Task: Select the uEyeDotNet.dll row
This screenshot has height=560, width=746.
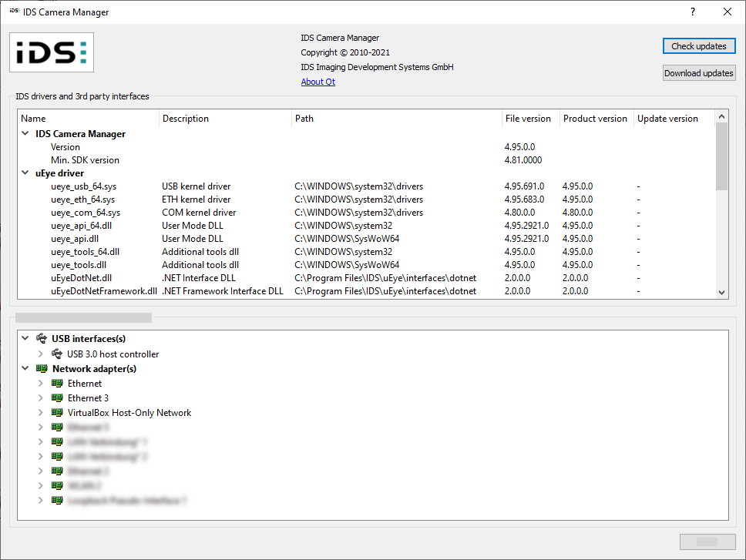Action: (366, 277)
